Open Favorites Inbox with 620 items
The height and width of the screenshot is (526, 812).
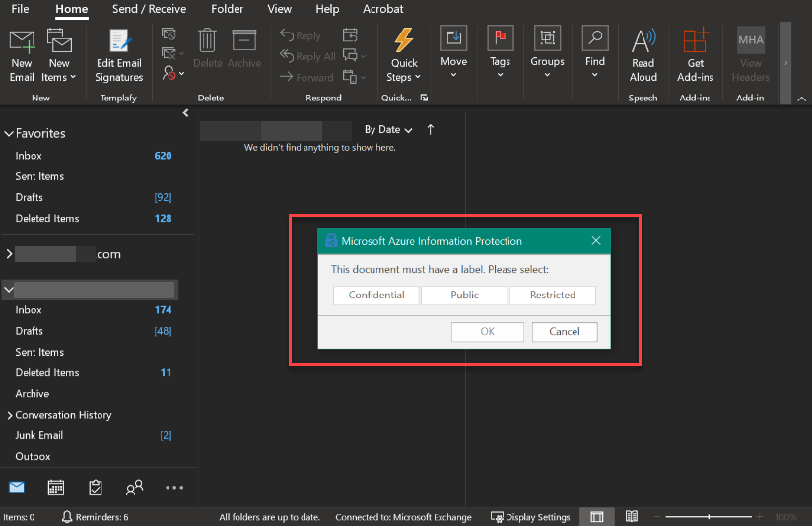(x=94, y=156)
